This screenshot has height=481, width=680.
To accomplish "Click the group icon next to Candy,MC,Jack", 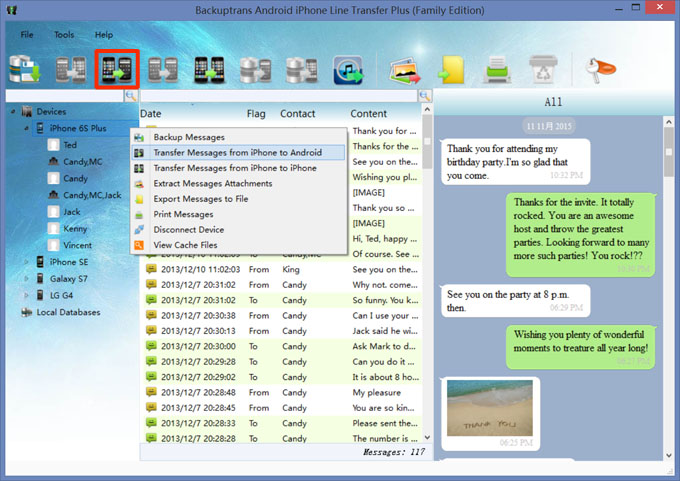I will coord(53,195).
